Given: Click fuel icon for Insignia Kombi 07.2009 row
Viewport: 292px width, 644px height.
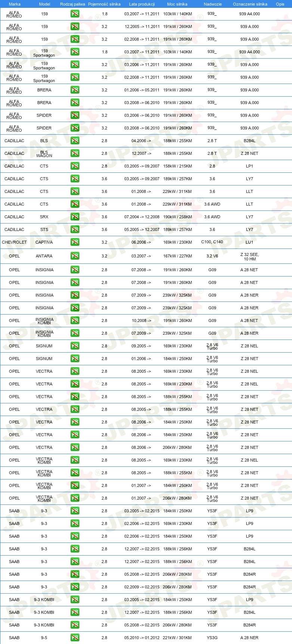Looking at the screenshot, I should (75, 333).
